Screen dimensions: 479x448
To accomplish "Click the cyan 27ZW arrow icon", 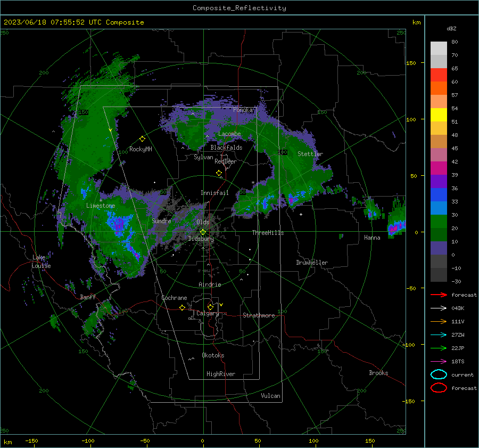I will [439, 335].
